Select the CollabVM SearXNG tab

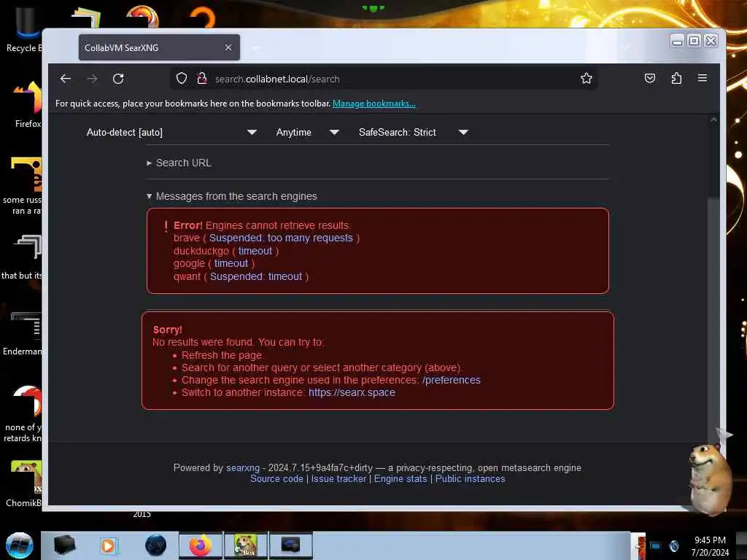tap(159, 47)
